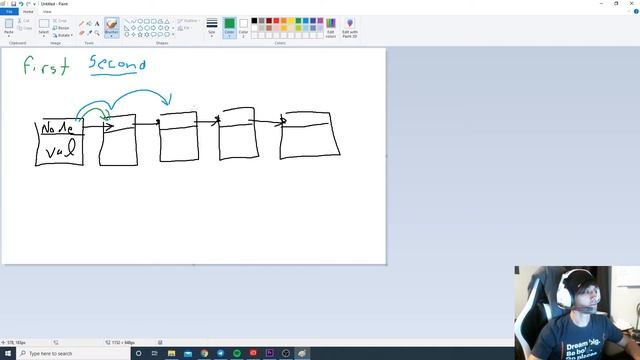Choose the Line shape
640x360 pixels.
pos(127,21)
